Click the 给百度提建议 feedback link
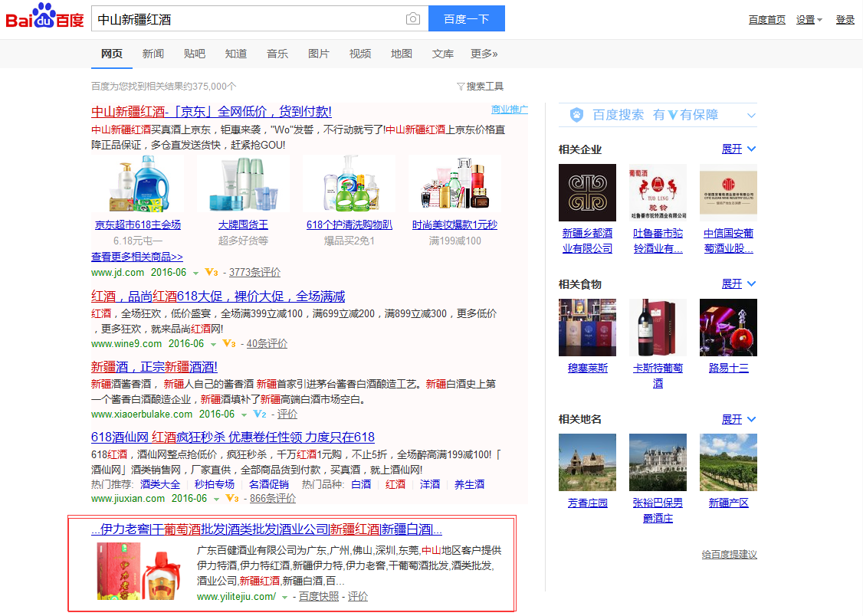 [x=729, y=555]
